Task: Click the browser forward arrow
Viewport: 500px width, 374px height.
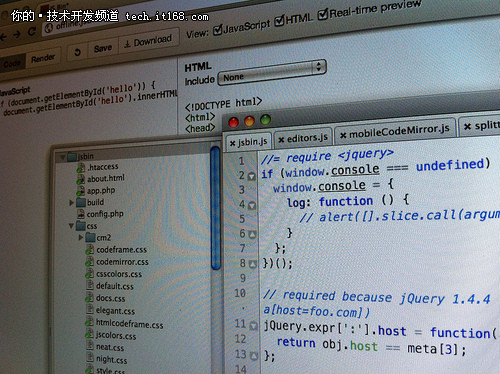Action: (x=17, y=34)
